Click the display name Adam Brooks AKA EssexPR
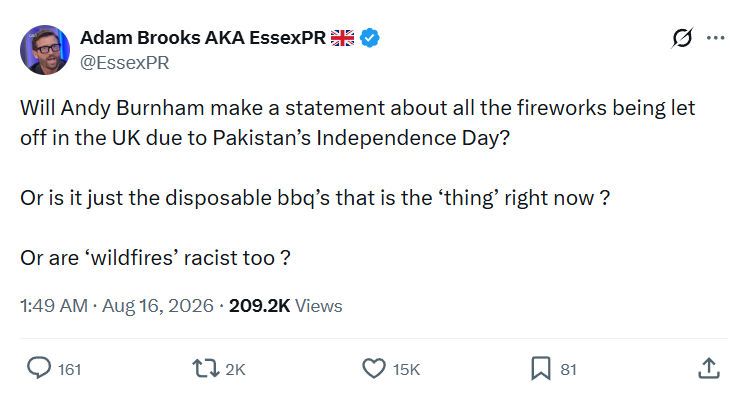 pyautogui.click(x=203, y=38)
